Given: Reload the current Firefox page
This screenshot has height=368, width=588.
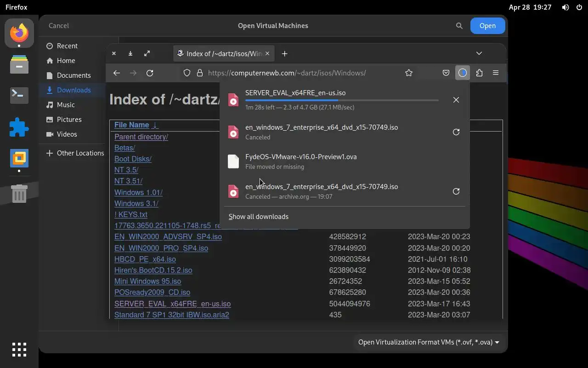Looking at the screenshot, I should (150, 73).
